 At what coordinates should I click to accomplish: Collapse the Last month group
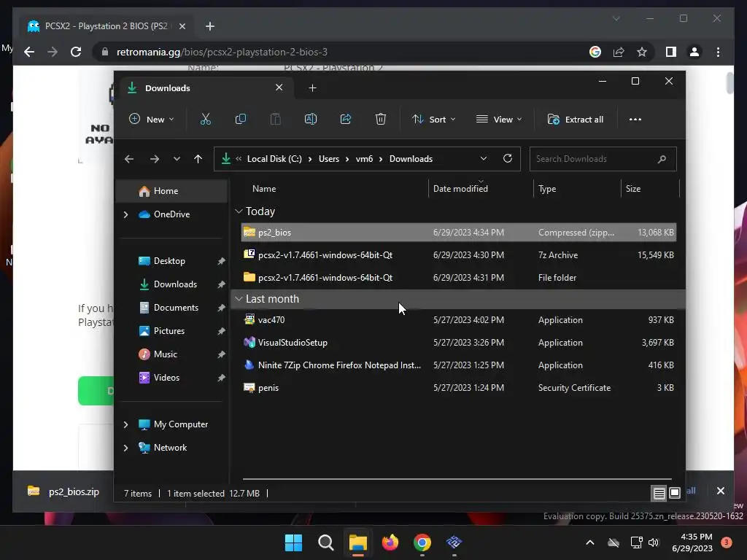[239, 298]
